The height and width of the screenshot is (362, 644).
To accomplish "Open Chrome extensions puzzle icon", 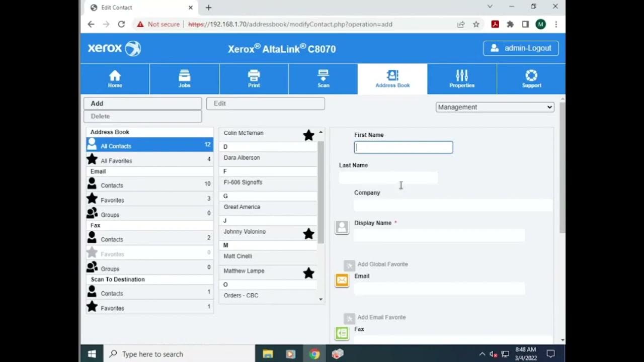I will pyautogui.click(x=510, y=24).
